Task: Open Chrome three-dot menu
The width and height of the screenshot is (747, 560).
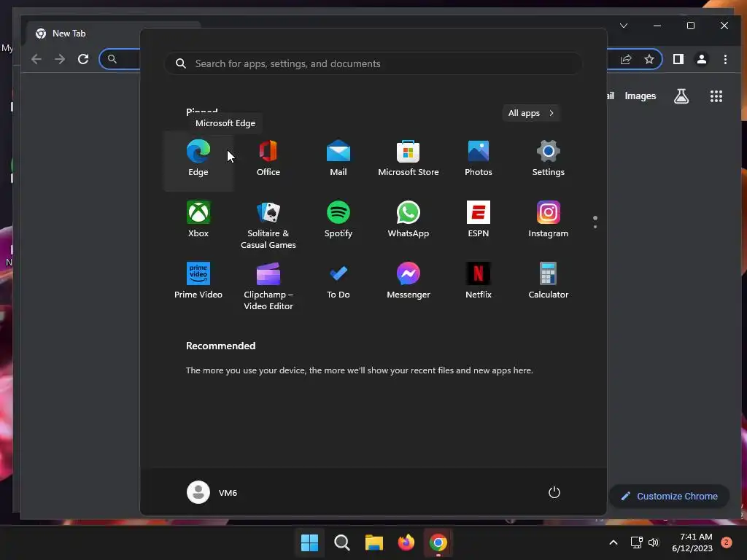Action: point(725,59)
